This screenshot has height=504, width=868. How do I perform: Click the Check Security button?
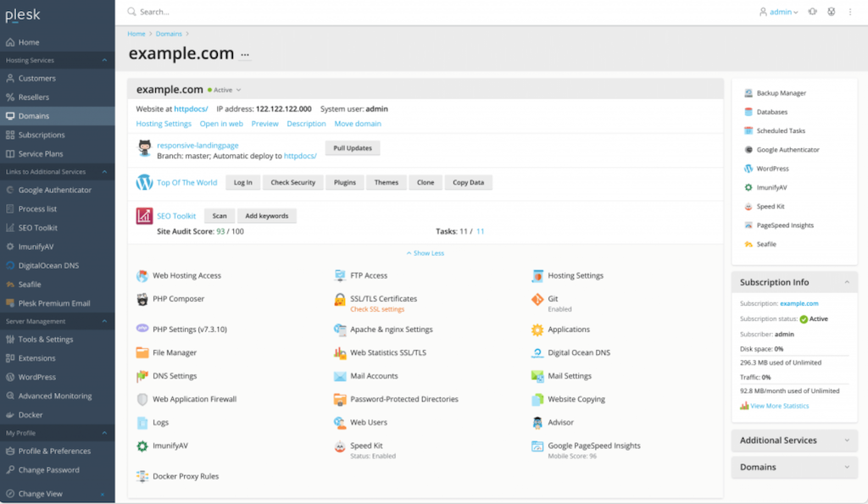(x=292, y=183)
